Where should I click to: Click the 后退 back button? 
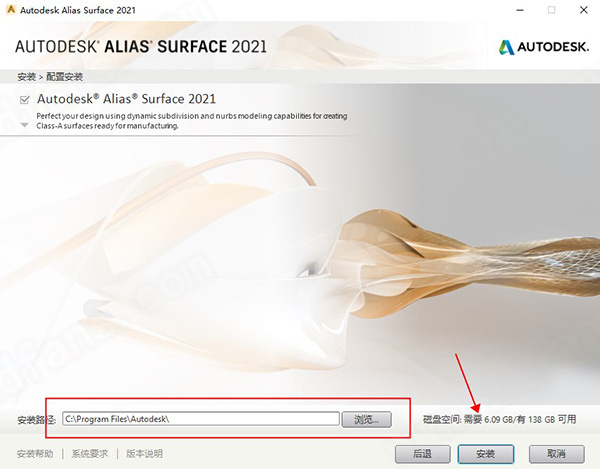[422, 454]
